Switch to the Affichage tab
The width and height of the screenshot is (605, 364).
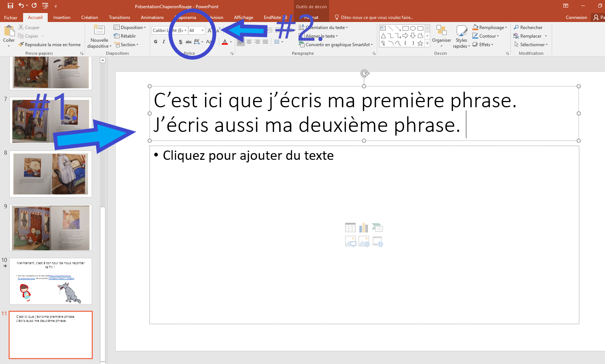pos(243,18)
